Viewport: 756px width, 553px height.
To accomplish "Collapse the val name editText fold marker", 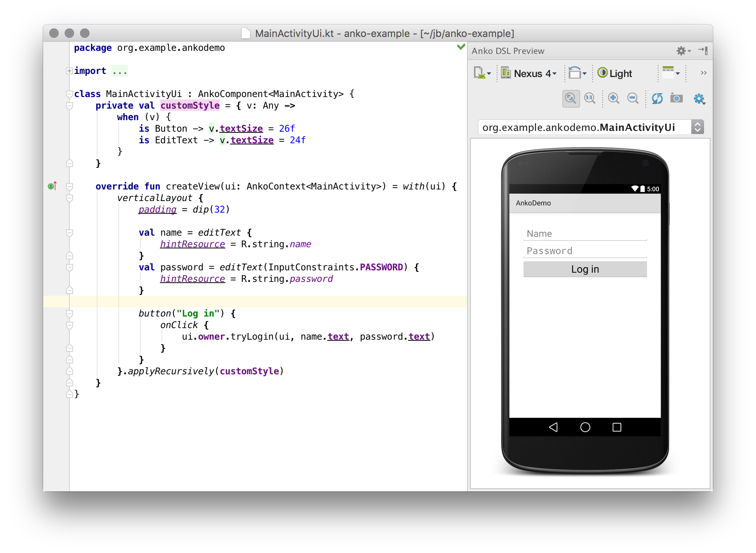I will click(69, 233).
